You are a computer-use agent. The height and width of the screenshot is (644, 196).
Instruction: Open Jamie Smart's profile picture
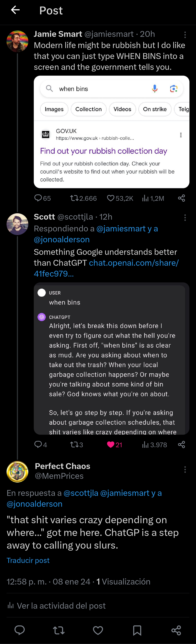click(17, 41)
